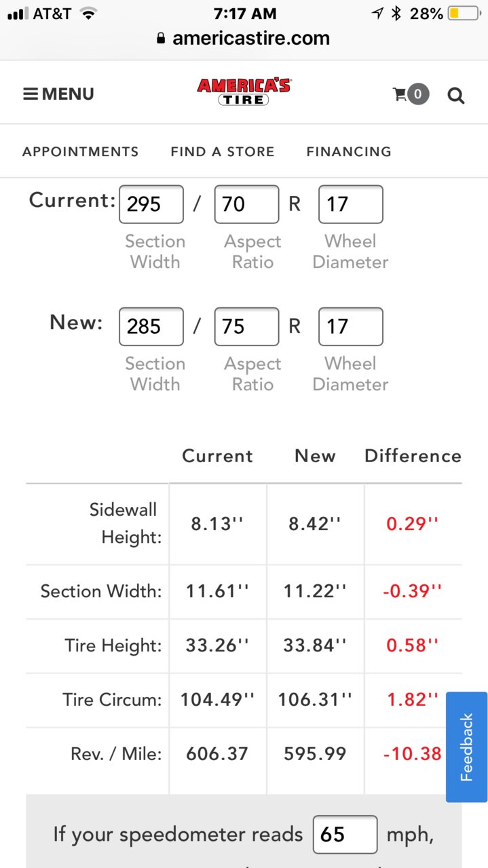This screenshot has height=868, width=488.
Task: Tap the americastire.com address bar
Action: 244,39
